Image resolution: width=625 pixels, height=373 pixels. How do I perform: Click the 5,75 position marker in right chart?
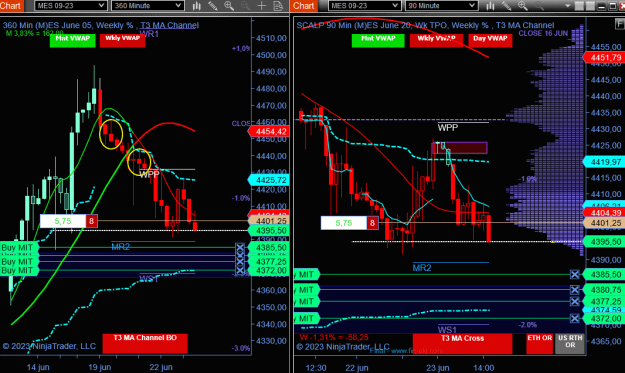344,223
